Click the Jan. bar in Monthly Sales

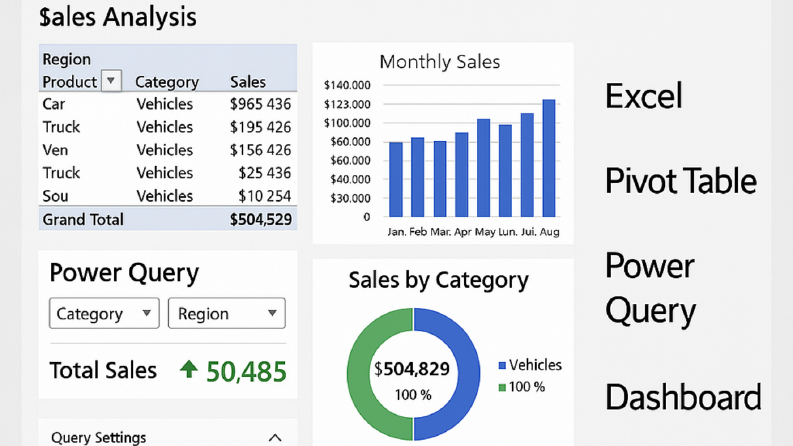pos(395,180)
